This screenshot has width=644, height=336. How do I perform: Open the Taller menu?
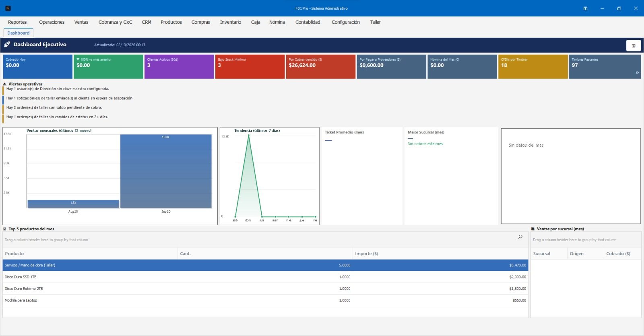[376, 22]
